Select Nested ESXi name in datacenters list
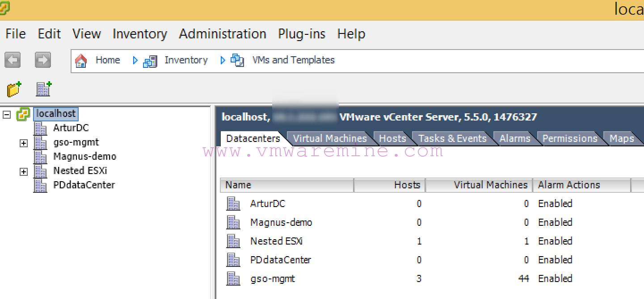The width and height of the screenshot is (644, 299). [x=277, y=241]
